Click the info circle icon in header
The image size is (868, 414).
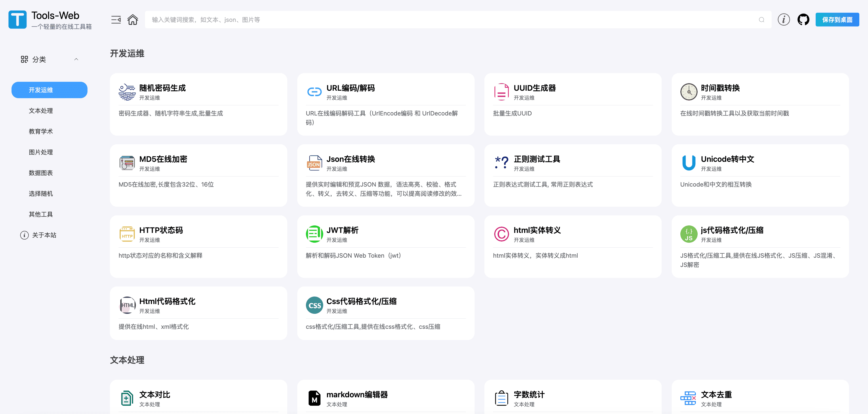[783, 20]
